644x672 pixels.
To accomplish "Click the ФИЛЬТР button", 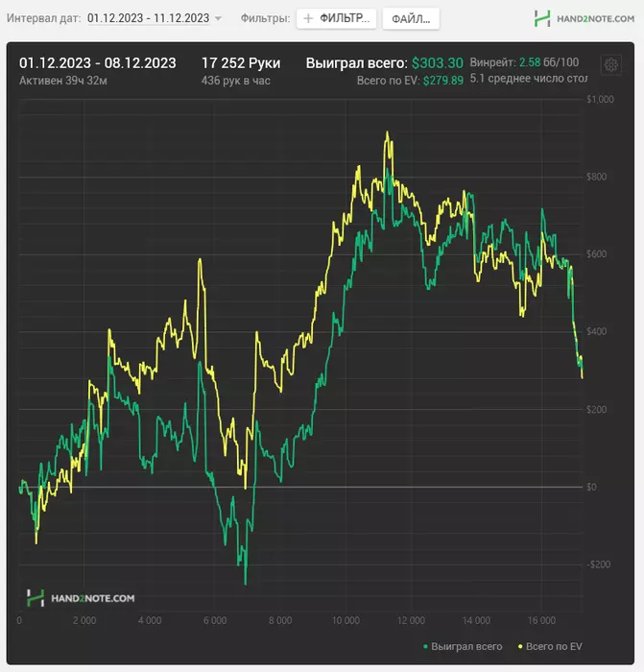I will [x=336, y=18].
